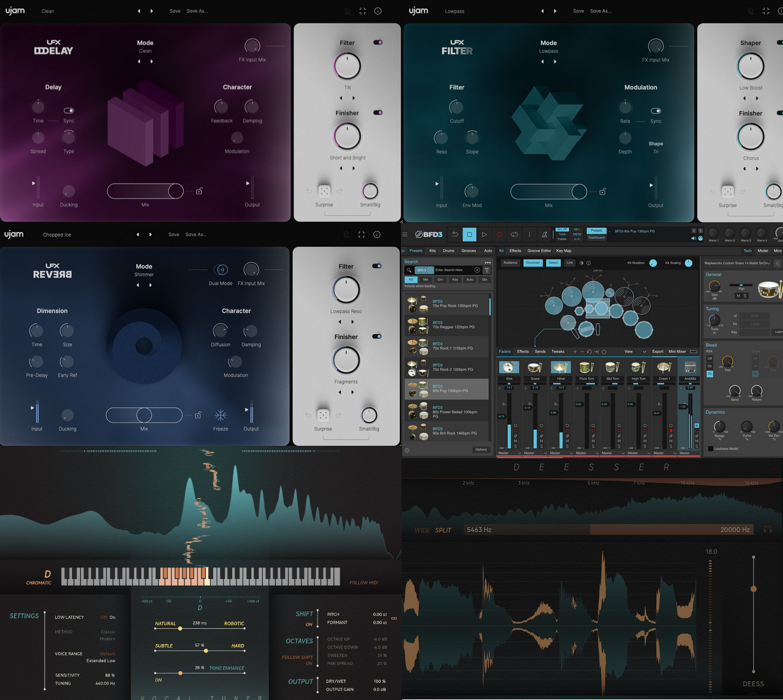The width and height of the screenshot is (783, 700).
Task: Open the Key Map tab in BFD3
Action: coord(564,251)
